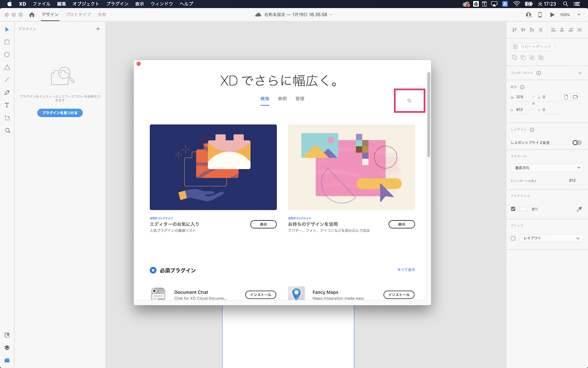Open エディターのお気に入り collection thumbnail
The image size is (588, 368).
coord(213,167)
